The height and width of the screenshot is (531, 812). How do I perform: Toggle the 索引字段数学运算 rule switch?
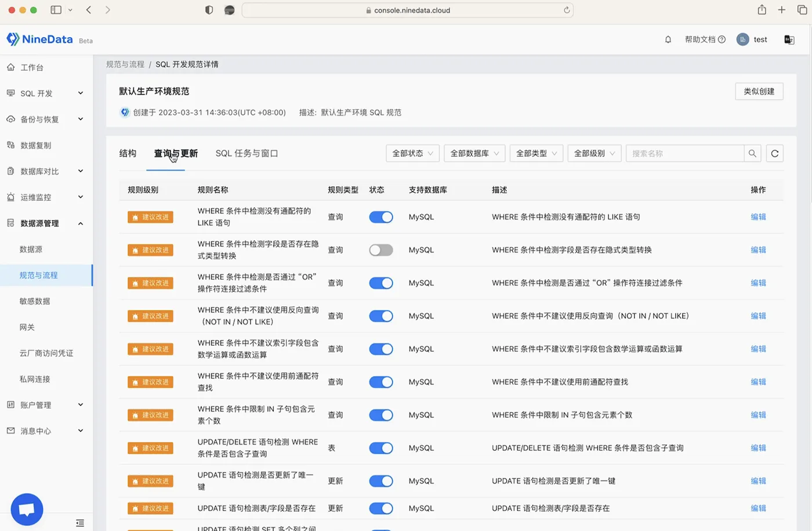coord(381,349)
